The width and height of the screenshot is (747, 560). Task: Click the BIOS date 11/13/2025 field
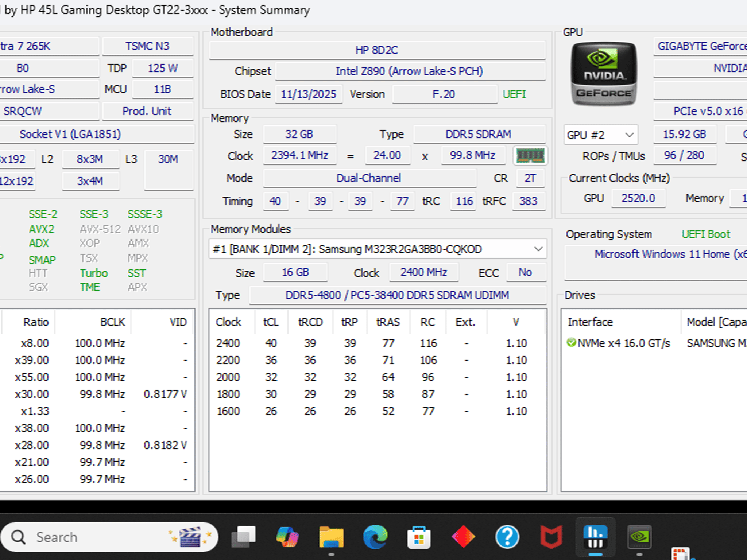click(309, 94)
